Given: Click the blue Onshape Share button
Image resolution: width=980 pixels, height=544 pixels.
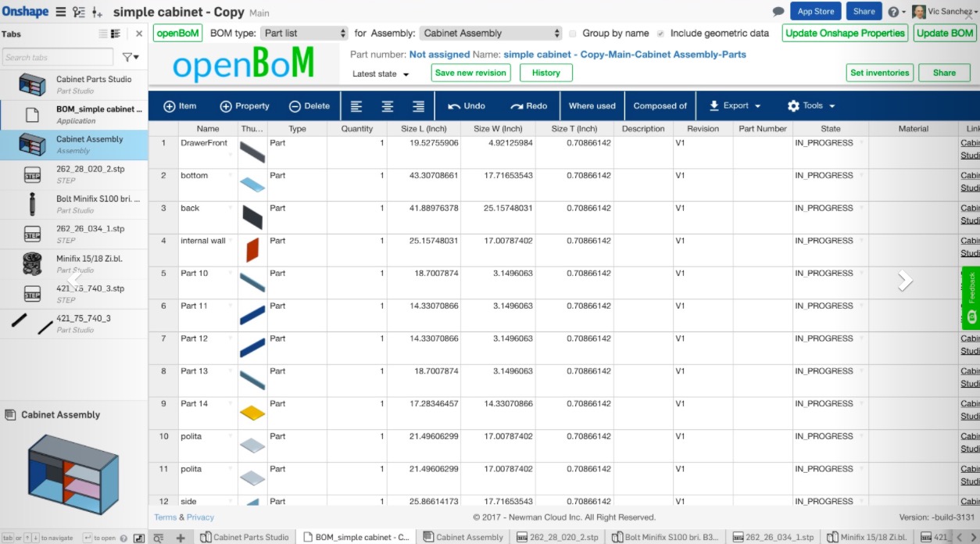Looking at the screenshot, I should click(864, 11).
